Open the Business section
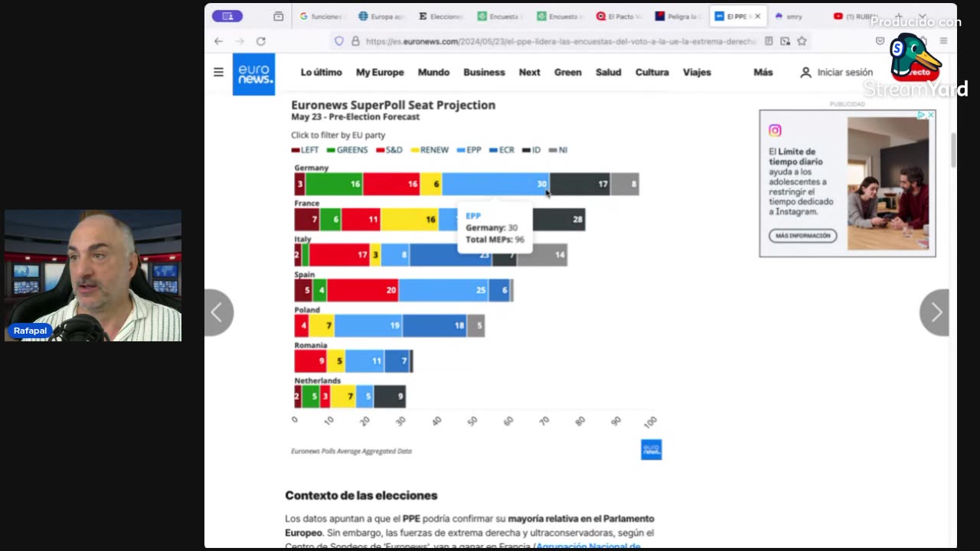Screen dimensions: 980x551 [x=484, y=72]
